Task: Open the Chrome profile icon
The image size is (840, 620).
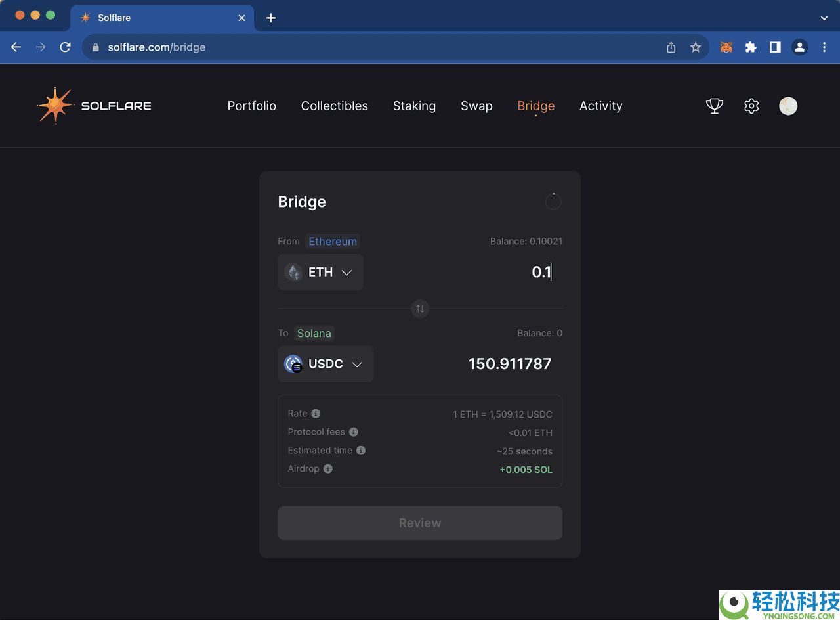Action: (x=799, y=47)
